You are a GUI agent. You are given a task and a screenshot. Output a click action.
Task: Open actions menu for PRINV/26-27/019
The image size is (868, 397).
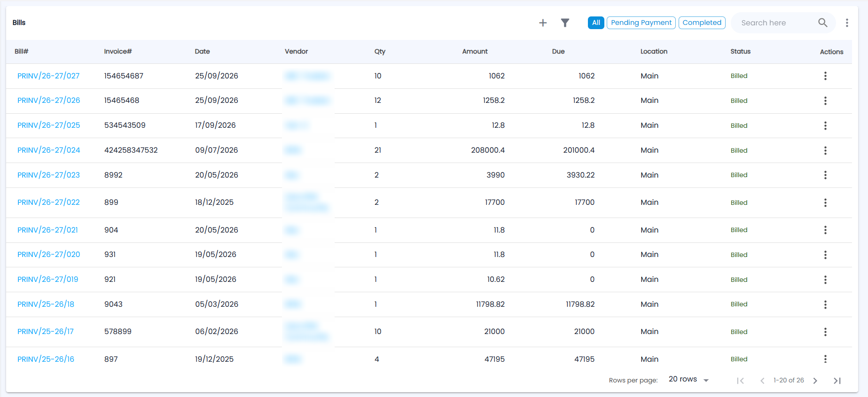click(825, 280)
